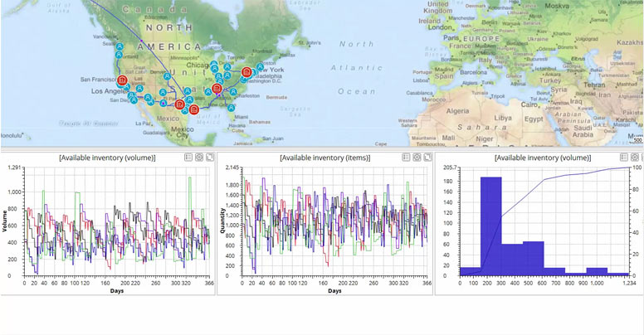Click the histogram's '[Available inventory (volume)]' title
This screenshot has width=644, height=335.
[543, 158]
